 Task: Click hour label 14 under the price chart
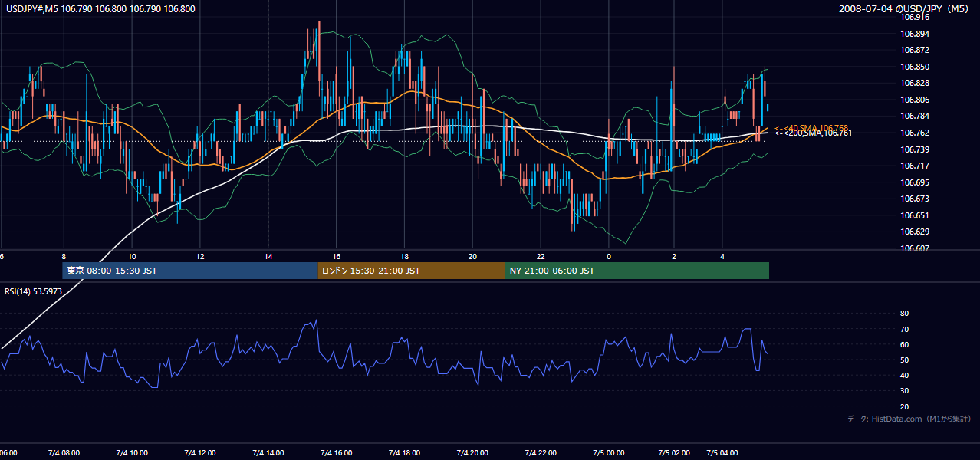[x=268, y=256]
